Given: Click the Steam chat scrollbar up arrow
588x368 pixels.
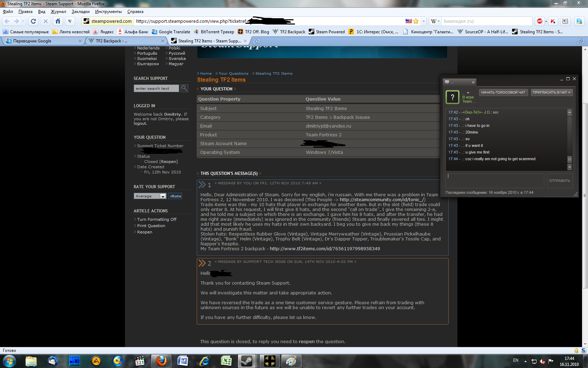Looking at the screenshot, I should 569,112.
